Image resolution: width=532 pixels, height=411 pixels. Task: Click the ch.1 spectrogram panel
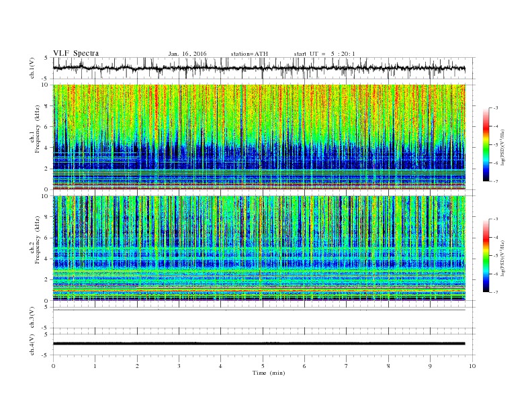pyautogui.click(x=259, y=137)
